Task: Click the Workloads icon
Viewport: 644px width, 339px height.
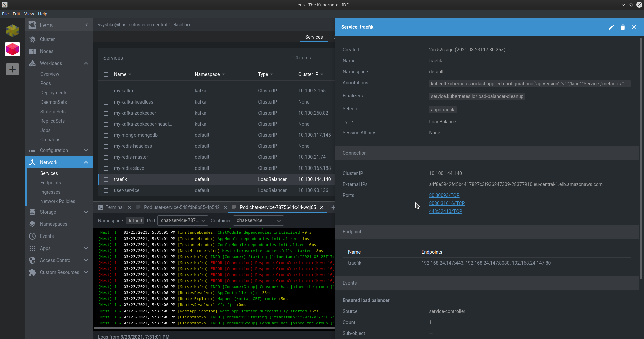Action: (x=32, y=63)
